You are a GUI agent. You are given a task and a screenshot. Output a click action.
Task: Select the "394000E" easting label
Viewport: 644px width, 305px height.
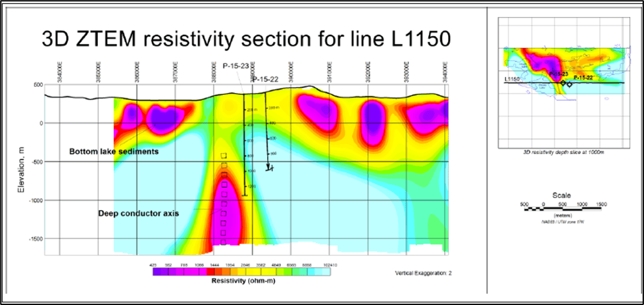[x=445, y=72]
